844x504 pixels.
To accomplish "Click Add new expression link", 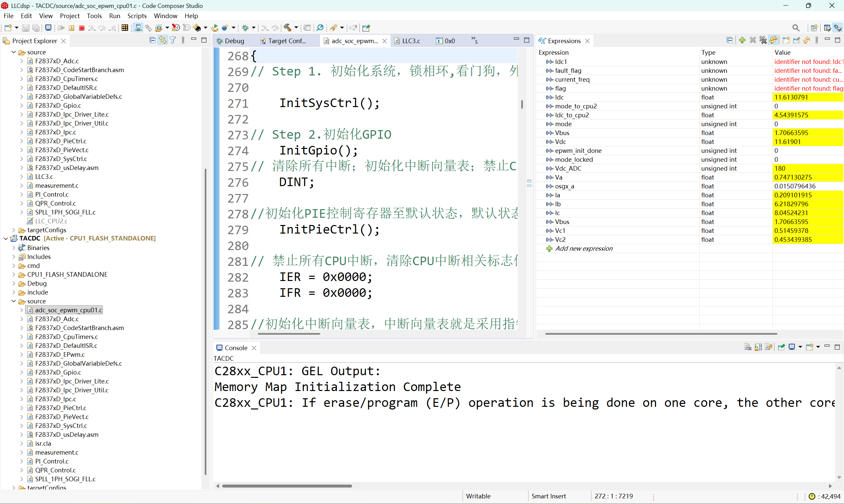I will [583, 249].
